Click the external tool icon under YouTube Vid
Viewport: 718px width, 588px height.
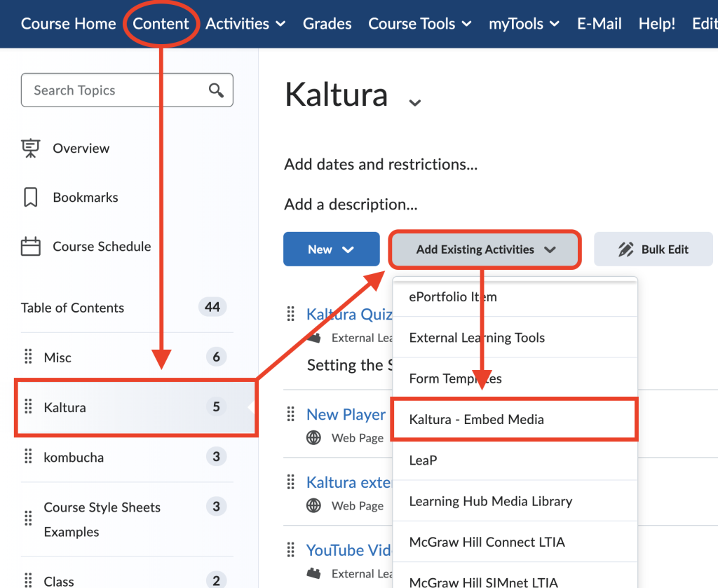313,573
